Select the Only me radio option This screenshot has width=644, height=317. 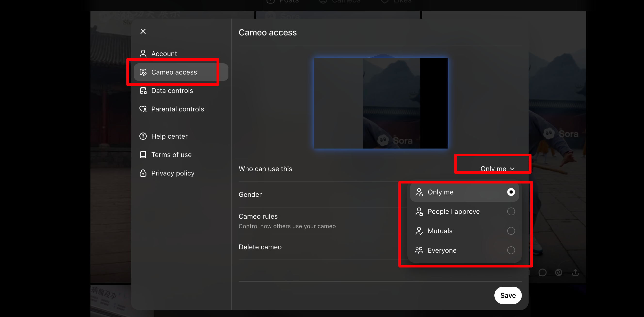coord(511,192)
